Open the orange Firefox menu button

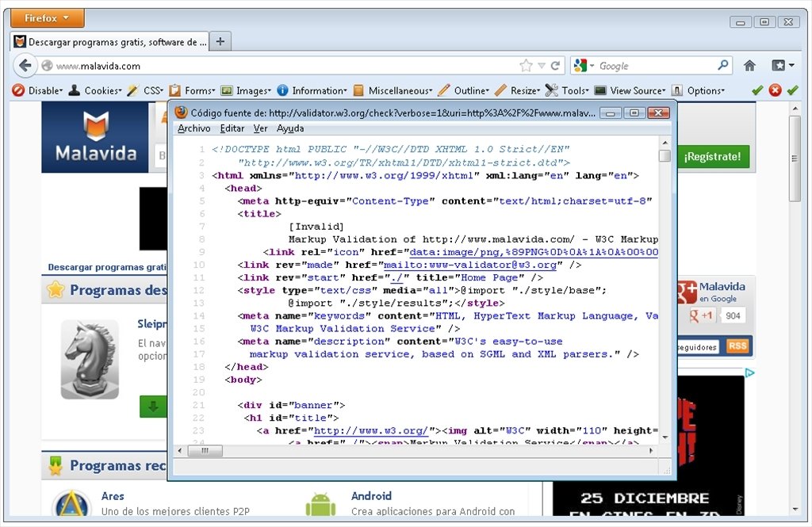tap(47, 18)
